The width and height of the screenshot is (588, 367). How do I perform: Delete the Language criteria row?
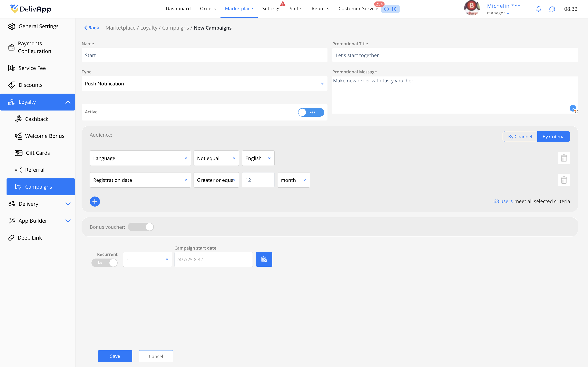coord(564,158)
